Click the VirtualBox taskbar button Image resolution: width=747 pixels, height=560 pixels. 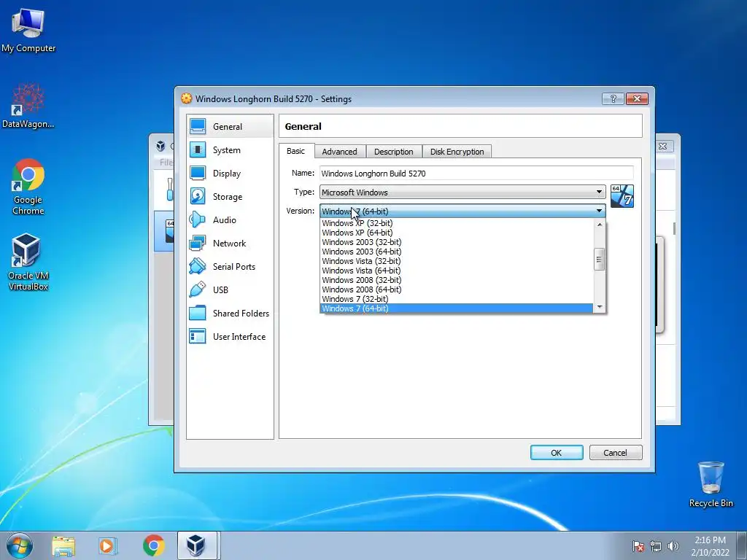pyautogui.click(x=197, y=545)
